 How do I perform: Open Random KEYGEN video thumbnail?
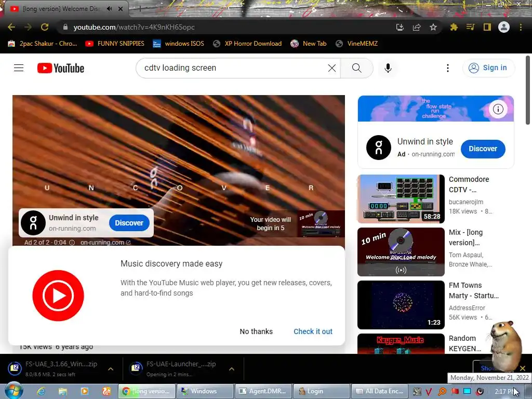pyautogui.click(x=401, y=344)
